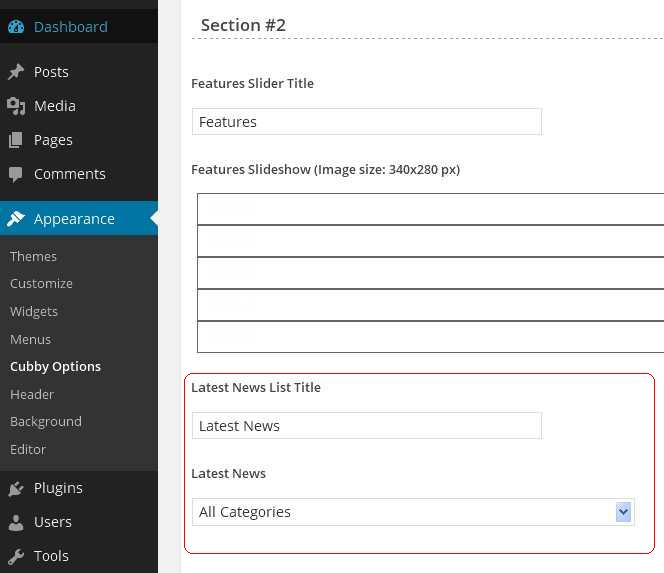Click the Section #2 heading
This screenshot has height=573, width=664.
243,25
